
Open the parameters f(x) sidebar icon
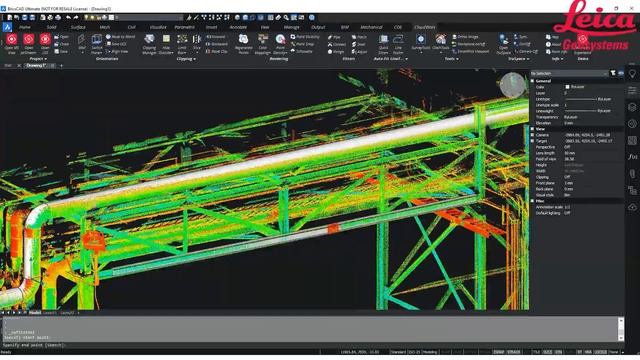pyautogui.click(x=632, y=157)
